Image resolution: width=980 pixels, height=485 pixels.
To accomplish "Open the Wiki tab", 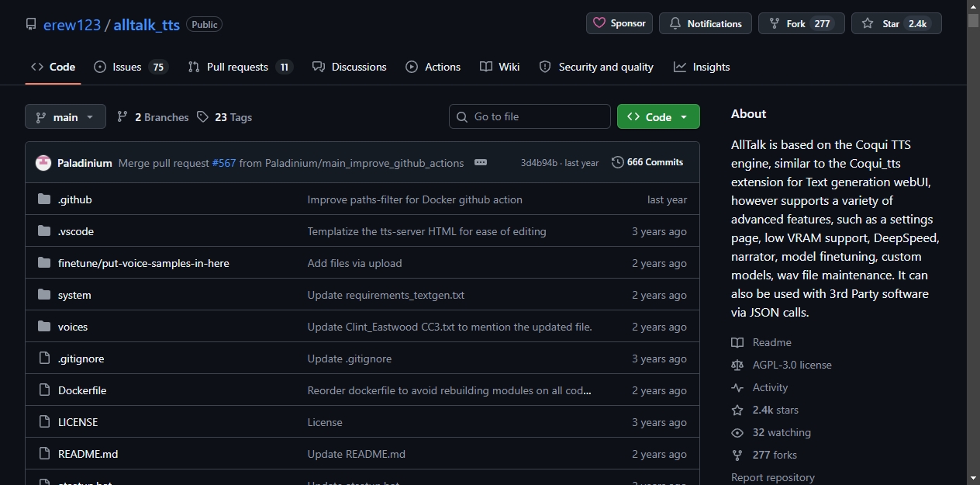I will 499,67.
